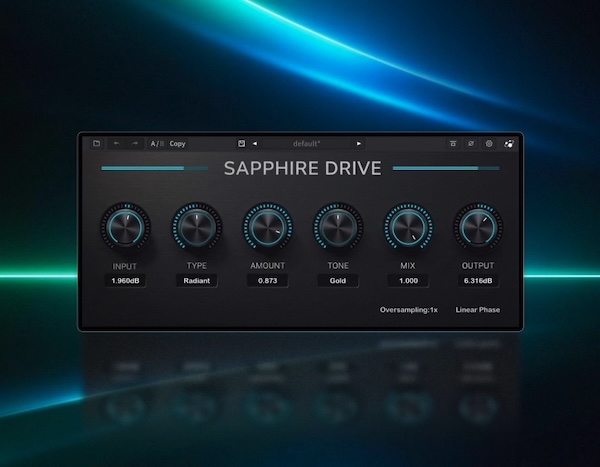Click the INPUT knob
Image resolution: width=600 pixels, height=467 pixels.
click(x=125, y=228)
